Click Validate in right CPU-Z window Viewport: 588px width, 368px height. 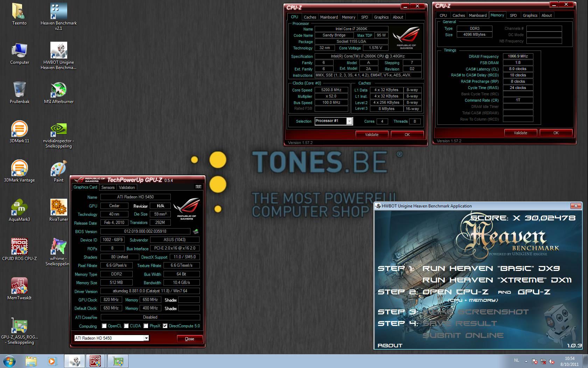pyautogui.click(x=520, y=133)
